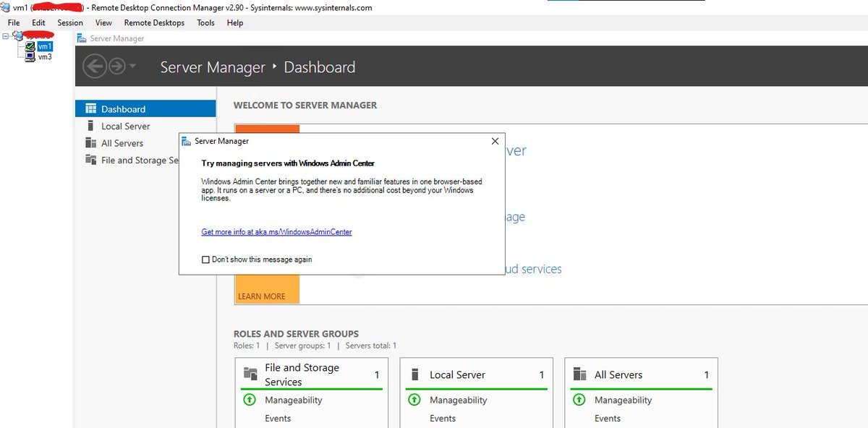Select vm1 in the server tree
The width and height of the screenshot is (868, 428).
(x=45, y=46)
